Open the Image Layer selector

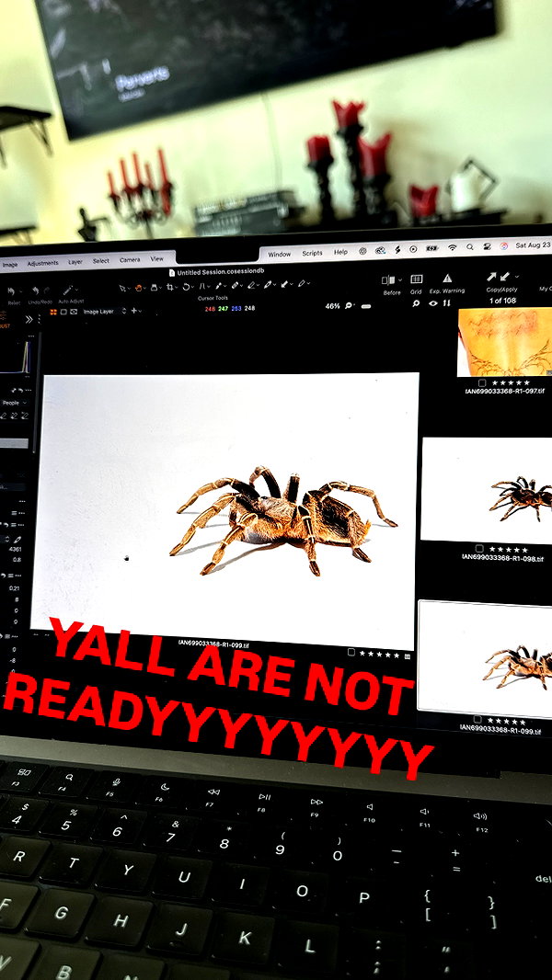104,311
